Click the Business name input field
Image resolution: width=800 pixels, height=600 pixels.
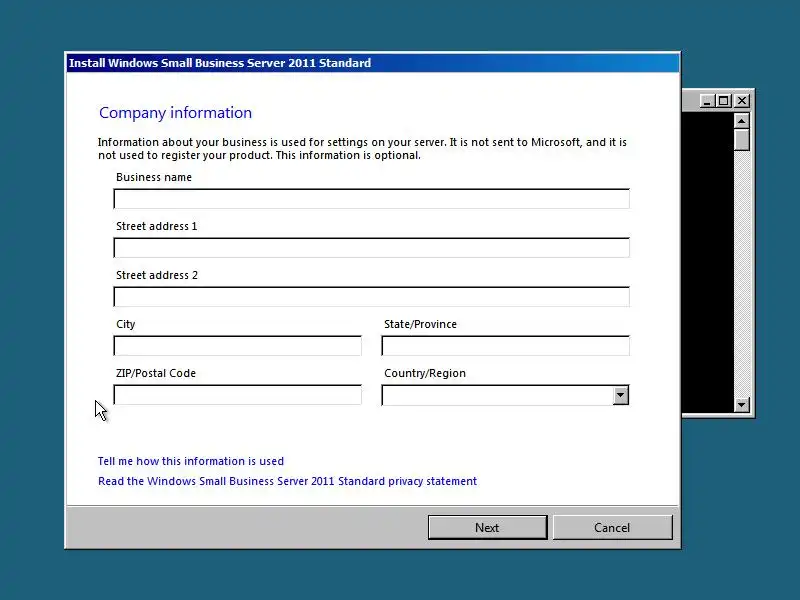371,198
